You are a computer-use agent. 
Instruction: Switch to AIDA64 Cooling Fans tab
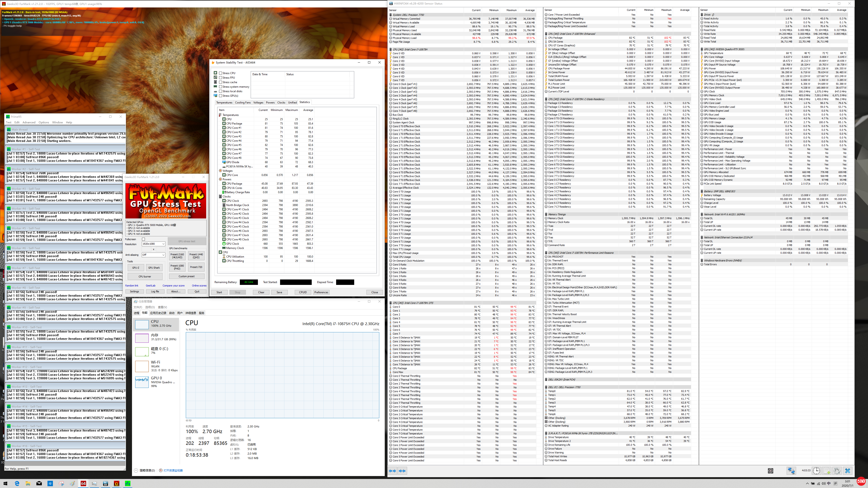click(x=243, y=103)
